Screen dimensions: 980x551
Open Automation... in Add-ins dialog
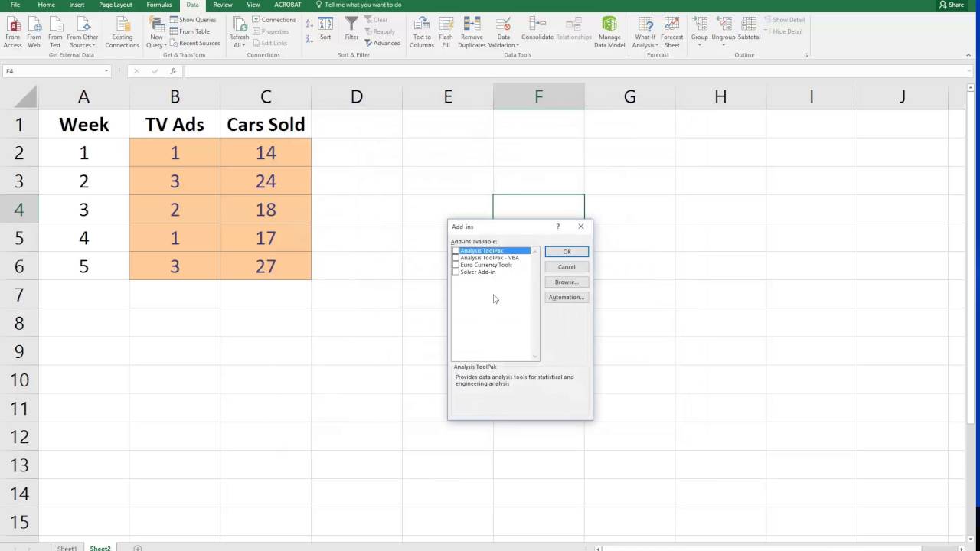[567, 297]
